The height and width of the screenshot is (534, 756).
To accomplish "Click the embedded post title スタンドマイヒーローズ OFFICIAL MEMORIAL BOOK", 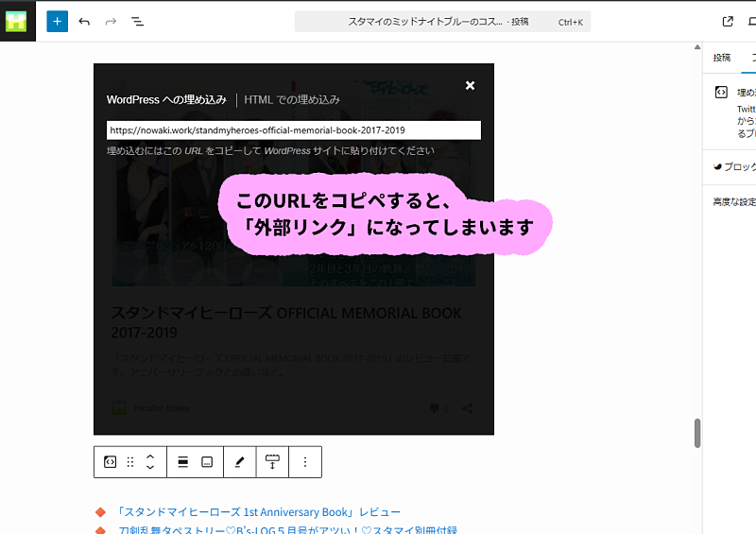I will click(x=286, y=322).
